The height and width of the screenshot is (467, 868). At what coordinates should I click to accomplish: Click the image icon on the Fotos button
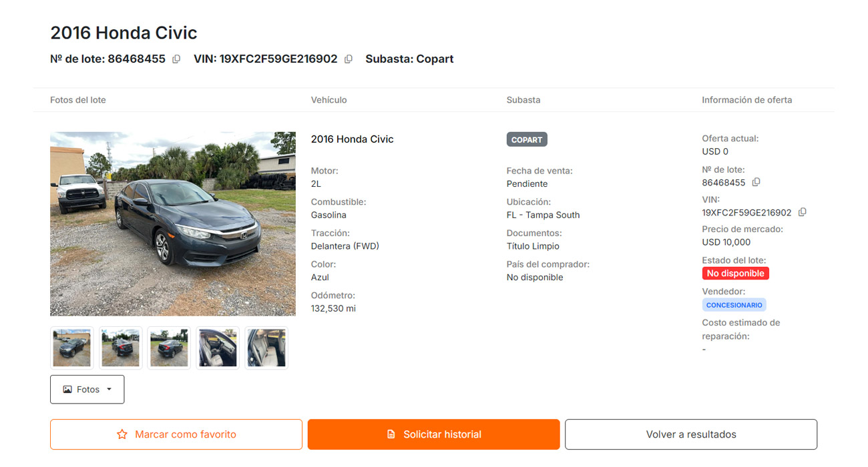(67, 390)
